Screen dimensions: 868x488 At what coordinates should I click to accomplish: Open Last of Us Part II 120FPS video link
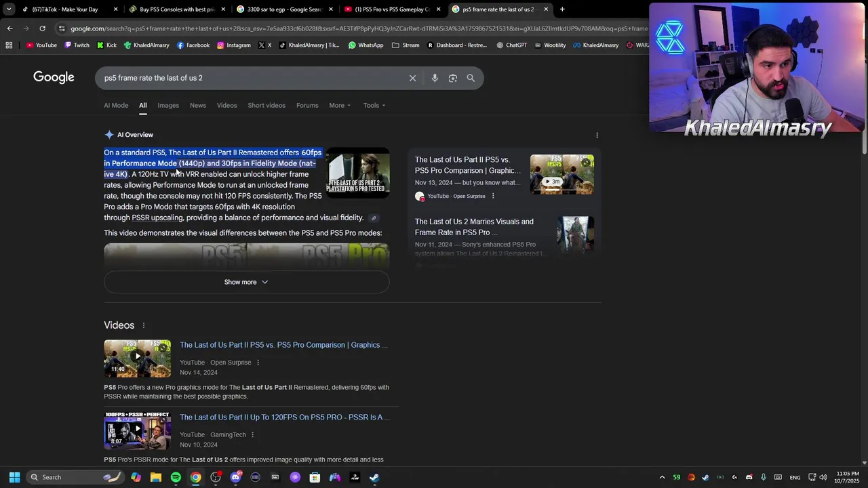[285, 418]
